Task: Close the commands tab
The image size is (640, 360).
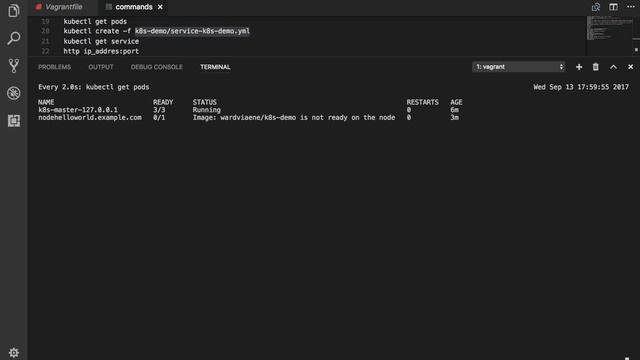Action: (x=160, y=7)
